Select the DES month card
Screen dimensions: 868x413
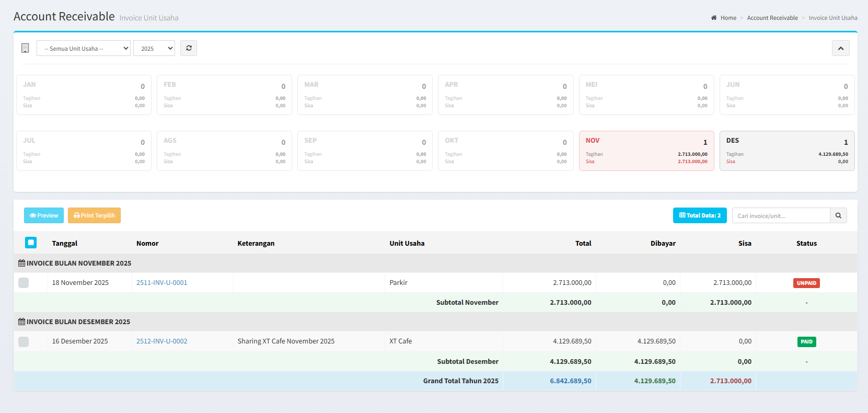pos(787,151)
